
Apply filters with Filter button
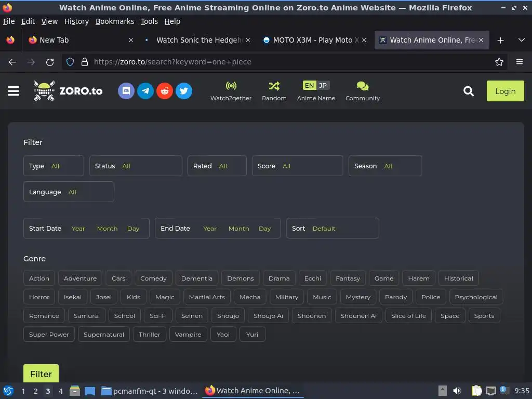click(x=41, y=374)
